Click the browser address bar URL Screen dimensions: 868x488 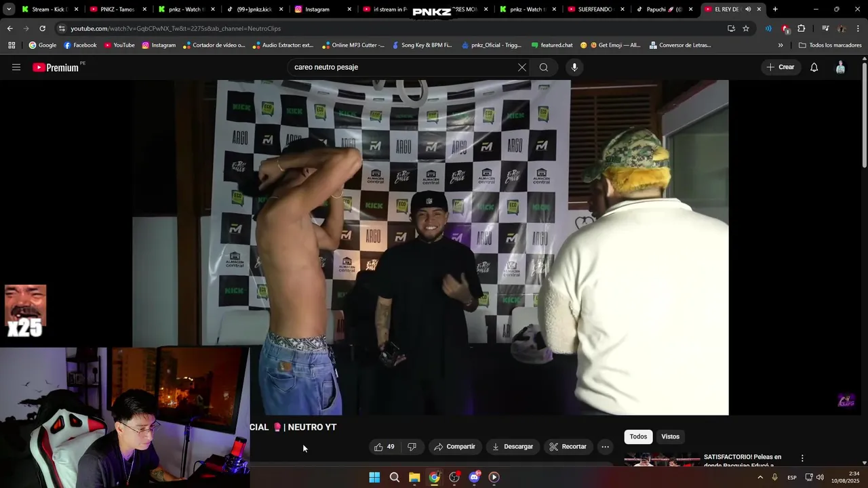(x=176, y=28)
